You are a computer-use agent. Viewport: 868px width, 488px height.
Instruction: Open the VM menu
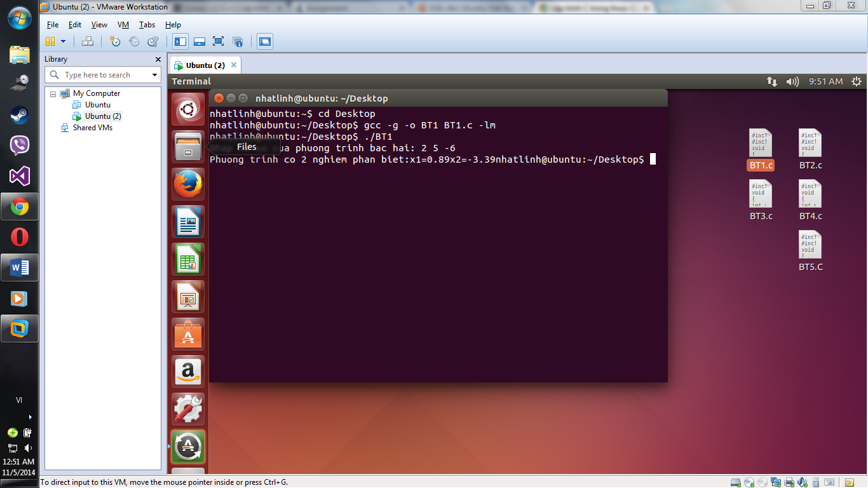pos(123,25)
